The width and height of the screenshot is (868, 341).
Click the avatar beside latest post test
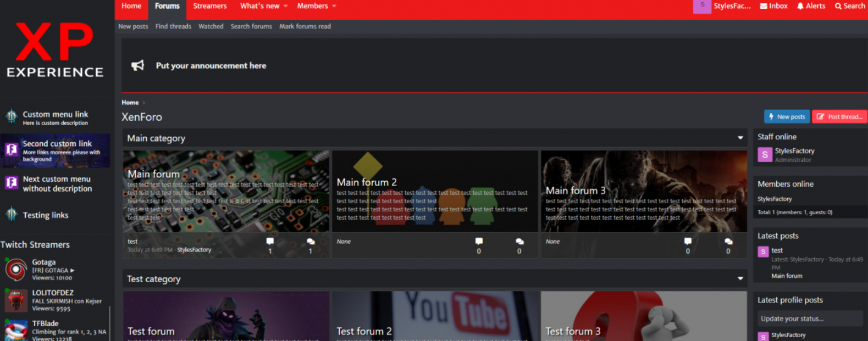pos(763,251)
